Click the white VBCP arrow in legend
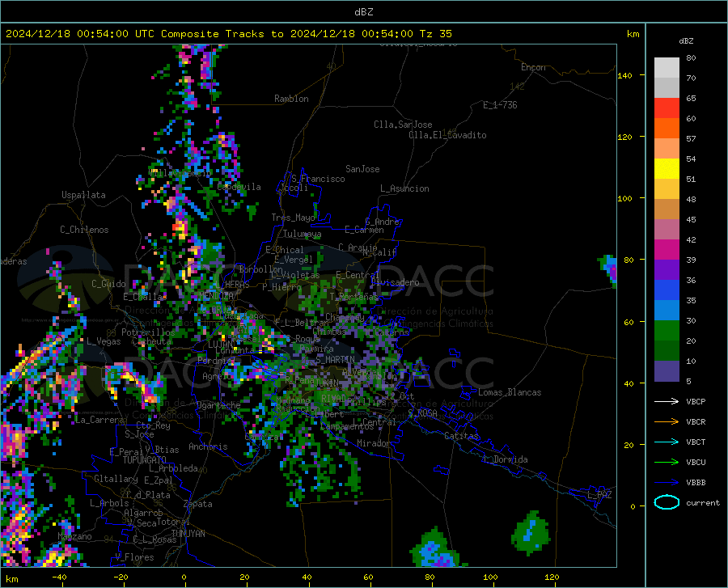Screen dimensions: 728x588 (x=667, y=401)
